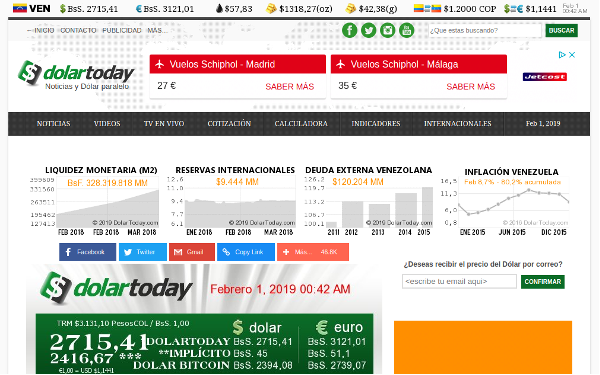
Task: Share through the red Gmail button
Action: (192, 252)
